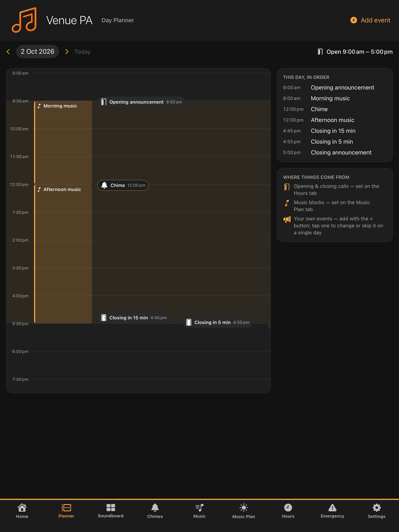Click the door icon on Opening announcement event
This screenshot has height=532, width=399.
point(104,102)
